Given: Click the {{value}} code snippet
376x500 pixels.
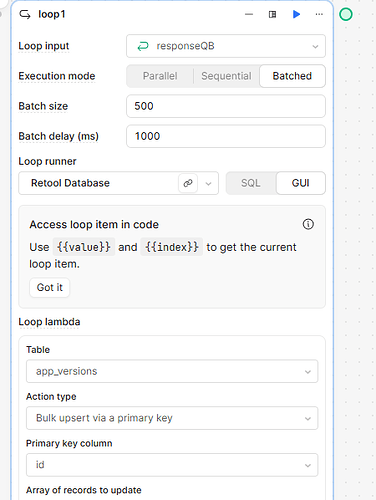Looking at the screenshot, I should tap(84, 247).
